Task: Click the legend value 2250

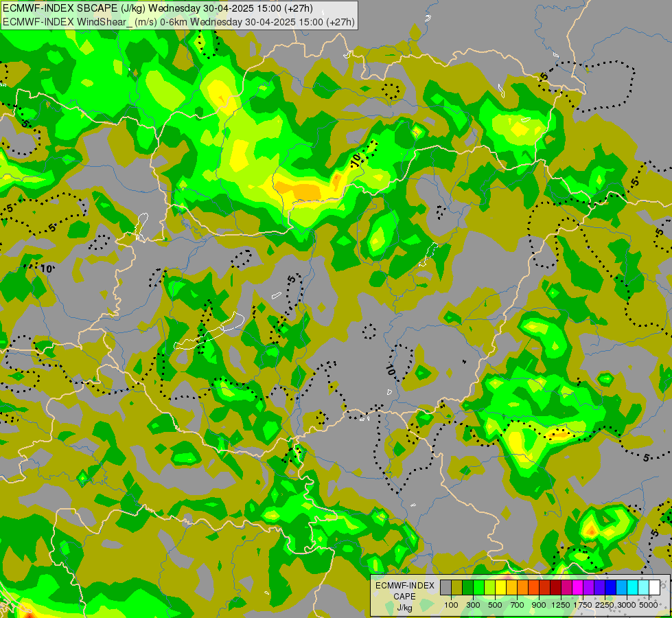Action: [605, 605]
